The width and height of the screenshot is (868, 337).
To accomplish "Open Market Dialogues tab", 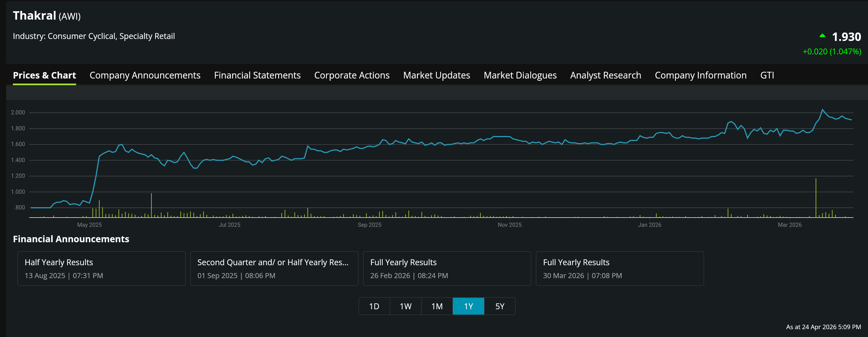I will click(520, 75).
